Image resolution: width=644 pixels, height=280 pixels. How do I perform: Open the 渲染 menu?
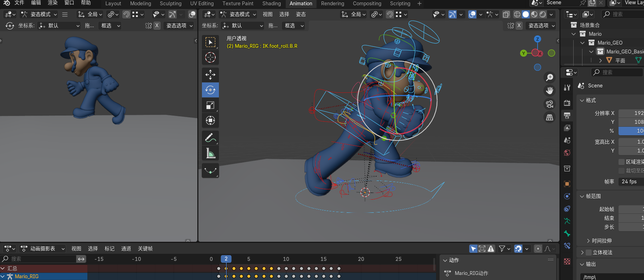tap(53, 3)
